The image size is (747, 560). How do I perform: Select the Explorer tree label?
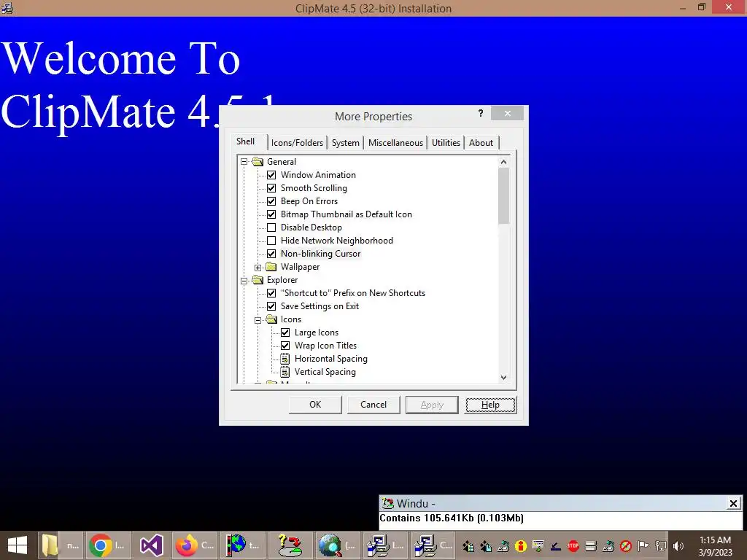(282, 280)
